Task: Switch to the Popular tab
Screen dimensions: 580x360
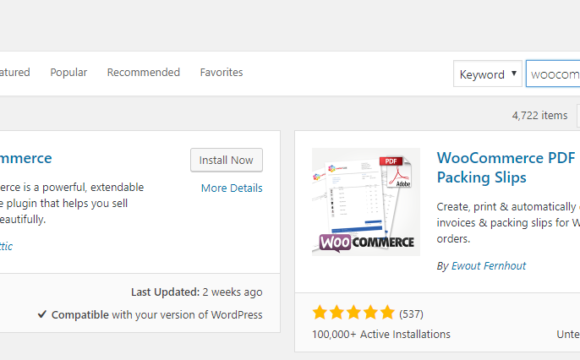Action: (68, 72)
